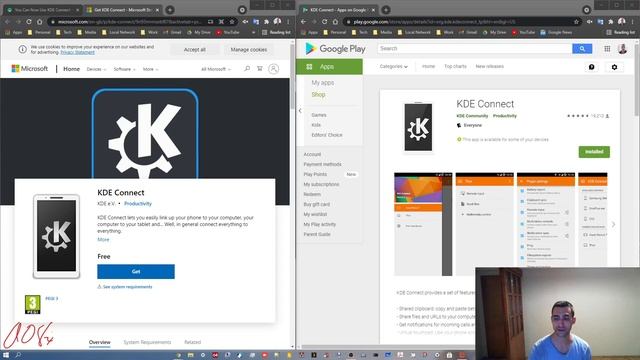The width and height of the screenshot is (640, 360).
Task: Open the Categories dropdown on Google Play
Action: tap(393, 67)
